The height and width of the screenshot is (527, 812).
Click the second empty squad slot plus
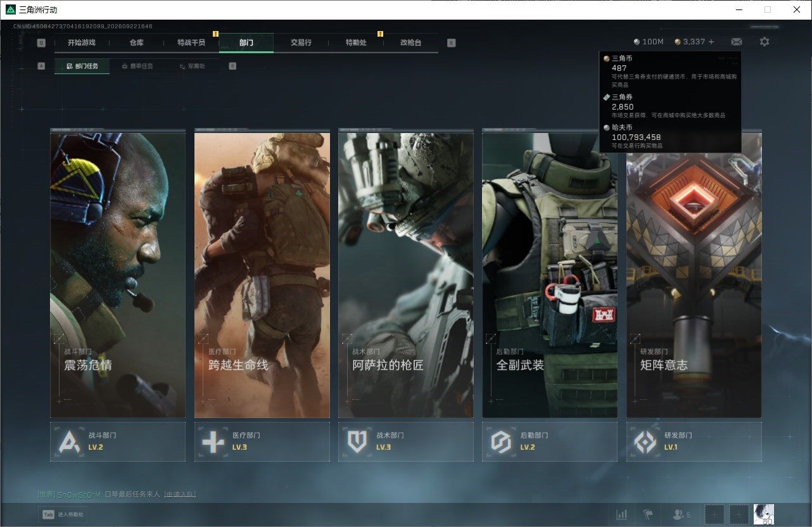pos(739,515)
